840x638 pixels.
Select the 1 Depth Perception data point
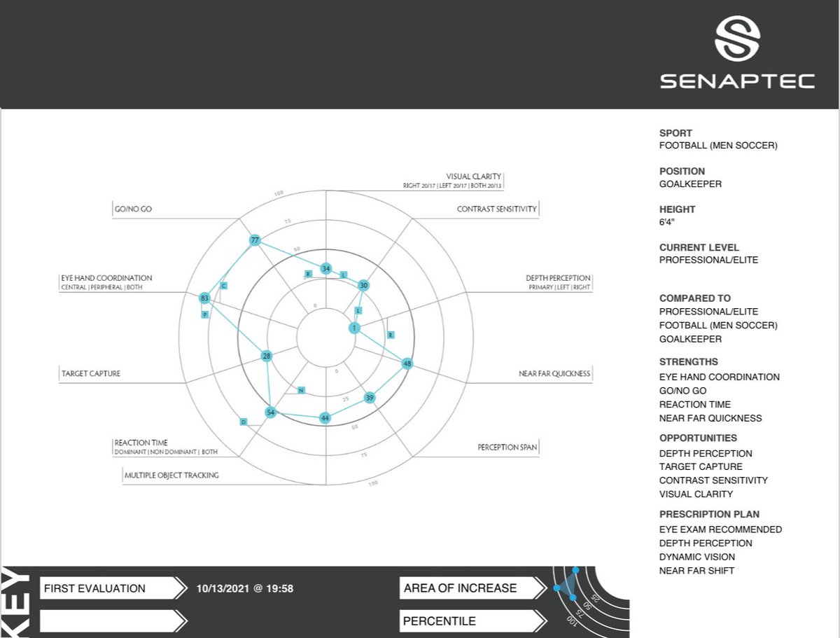[x=354, y=328]
